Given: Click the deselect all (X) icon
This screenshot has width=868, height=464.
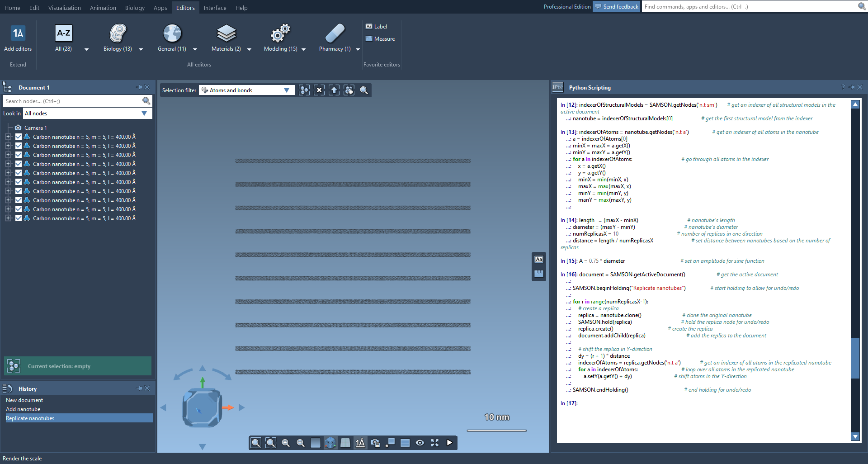Looking at the screenshot, I should point(319,90).
